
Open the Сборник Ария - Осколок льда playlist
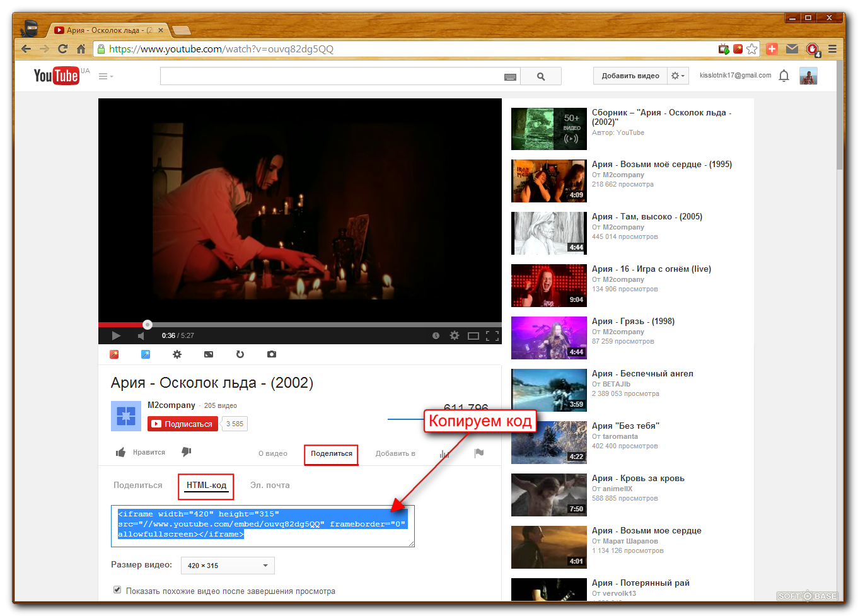[x=661, y=117]
